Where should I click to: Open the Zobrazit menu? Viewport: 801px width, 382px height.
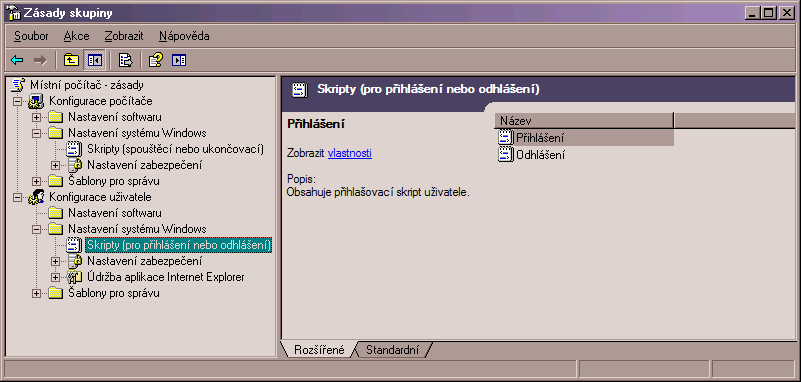[x=124, y=36]
